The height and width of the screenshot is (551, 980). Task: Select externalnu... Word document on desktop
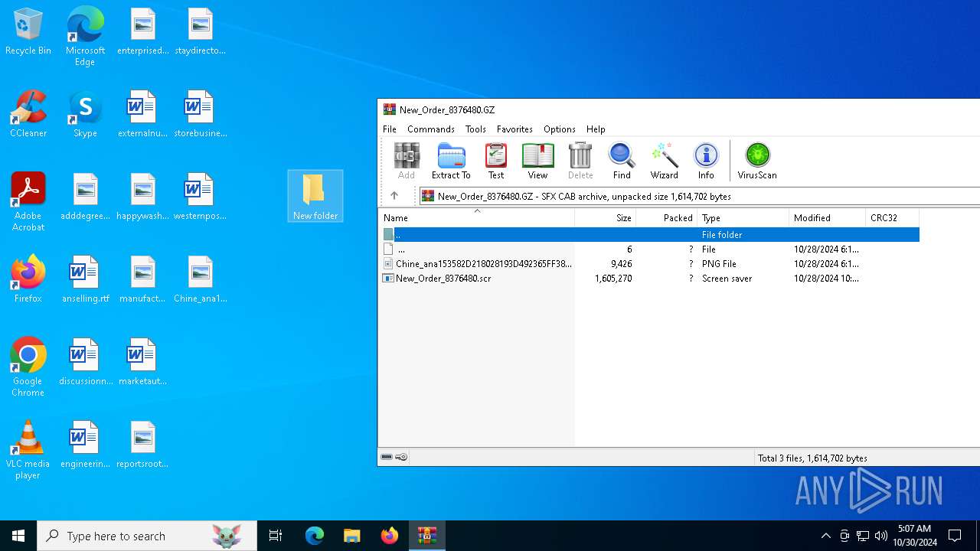142,115
